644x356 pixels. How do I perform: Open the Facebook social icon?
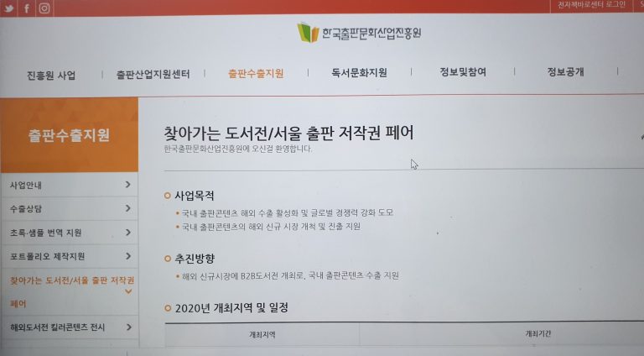click(27, 8)
